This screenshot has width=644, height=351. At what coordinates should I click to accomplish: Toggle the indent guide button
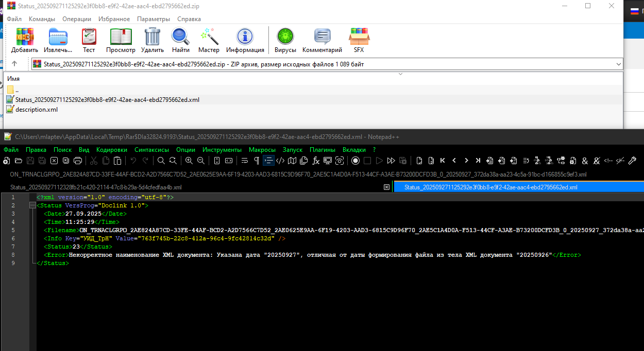point(268,161)
